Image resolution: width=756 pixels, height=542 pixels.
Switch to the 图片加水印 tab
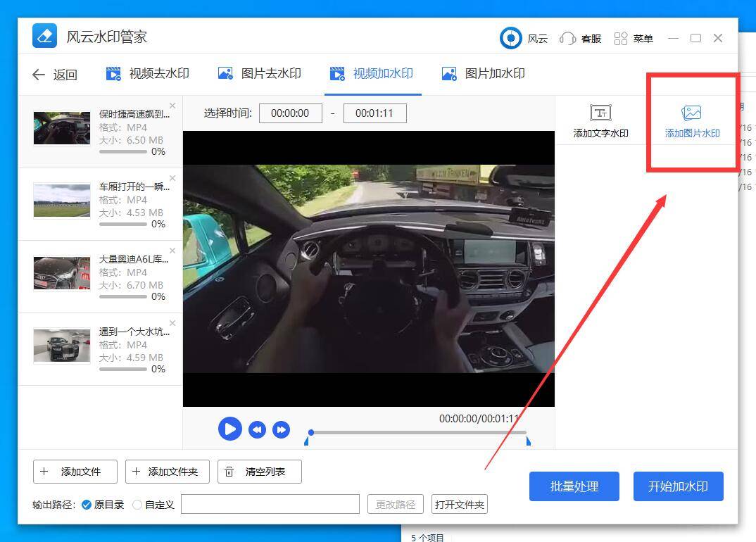pyautogui.click(x=483, y=74)
